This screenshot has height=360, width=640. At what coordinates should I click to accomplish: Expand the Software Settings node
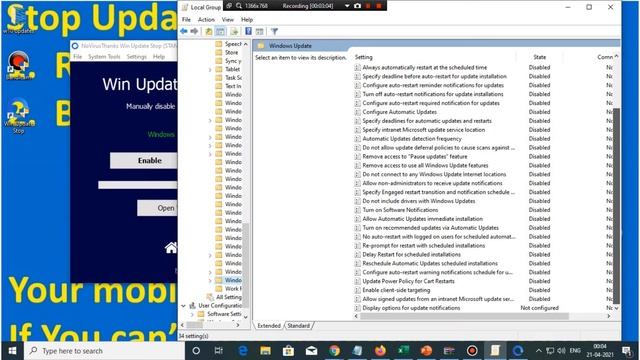coord(192,314)
